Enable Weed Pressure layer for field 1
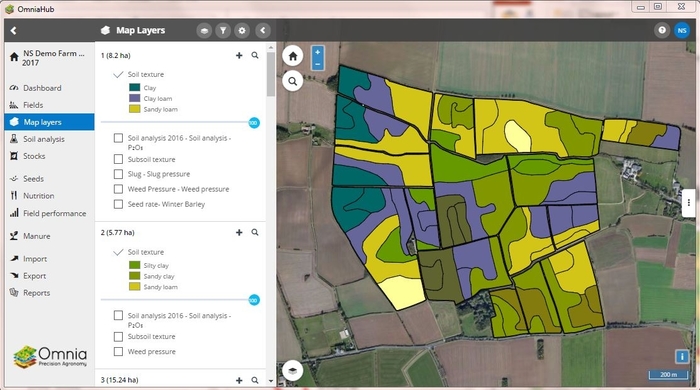Image resolution: width=700 pixels, height=390 pixels. [118, 189]
